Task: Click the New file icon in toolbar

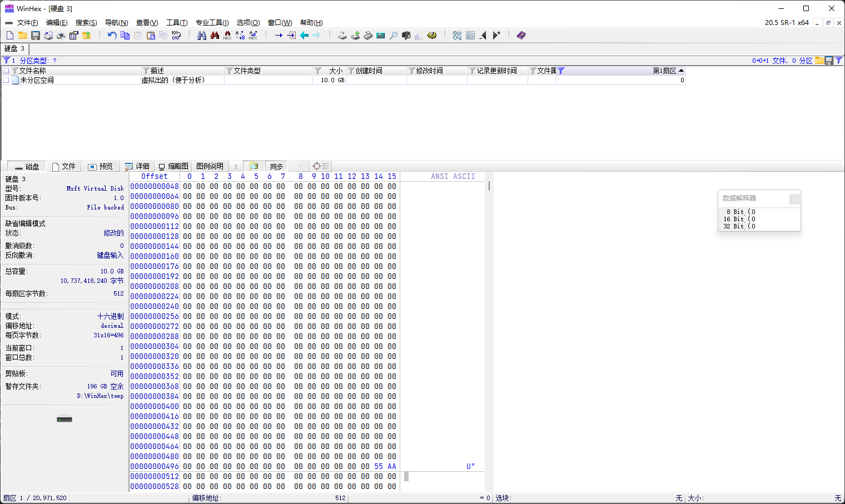Action: click(10, 36)
